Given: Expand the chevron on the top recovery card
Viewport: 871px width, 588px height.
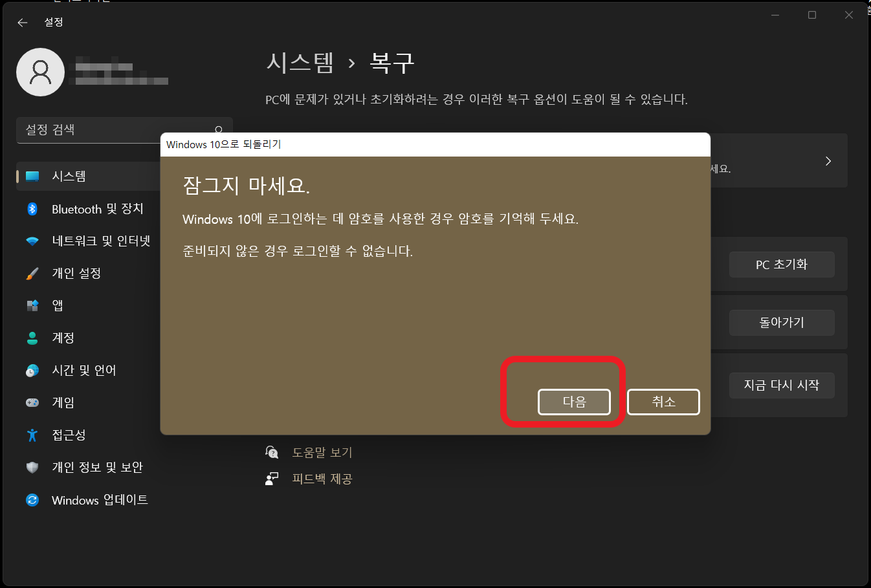Looking at the screenshot, I should (828, 161).
